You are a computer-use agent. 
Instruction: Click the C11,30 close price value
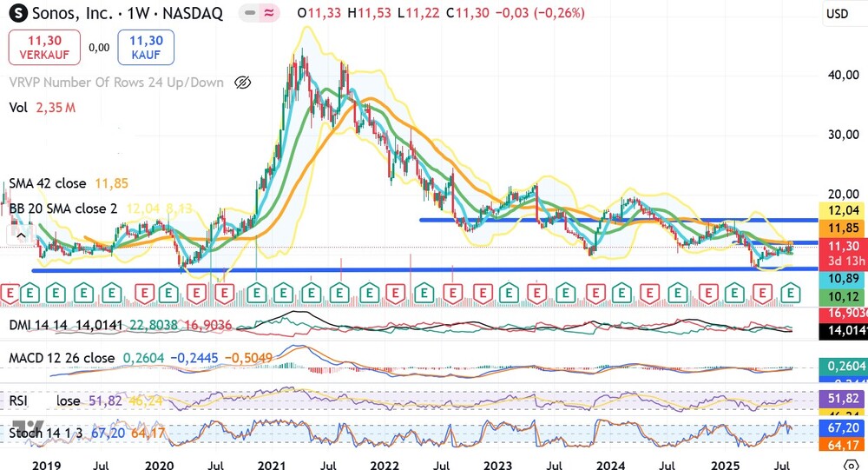pos(468,13)
